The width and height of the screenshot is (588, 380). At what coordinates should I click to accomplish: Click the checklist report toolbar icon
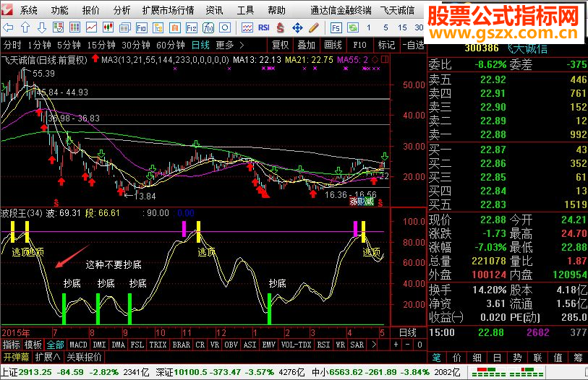click(x=58, y=27)
